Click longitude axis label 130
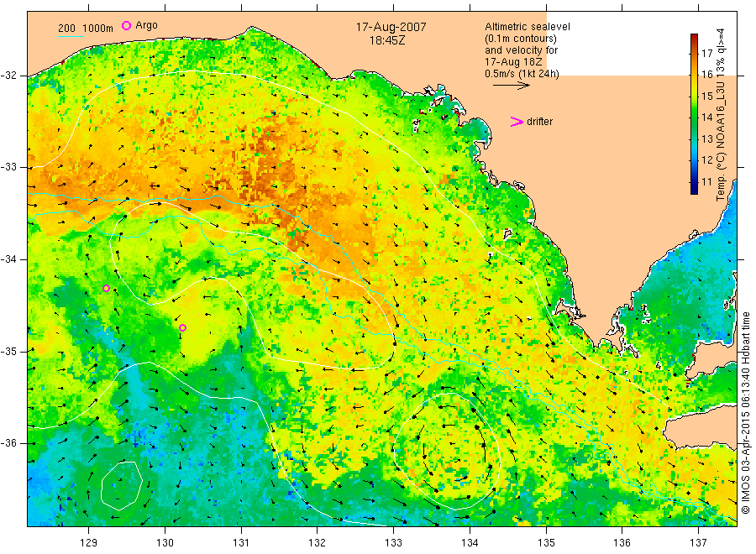The width and height of the screenshot is (756, 554). pos(165,543)
